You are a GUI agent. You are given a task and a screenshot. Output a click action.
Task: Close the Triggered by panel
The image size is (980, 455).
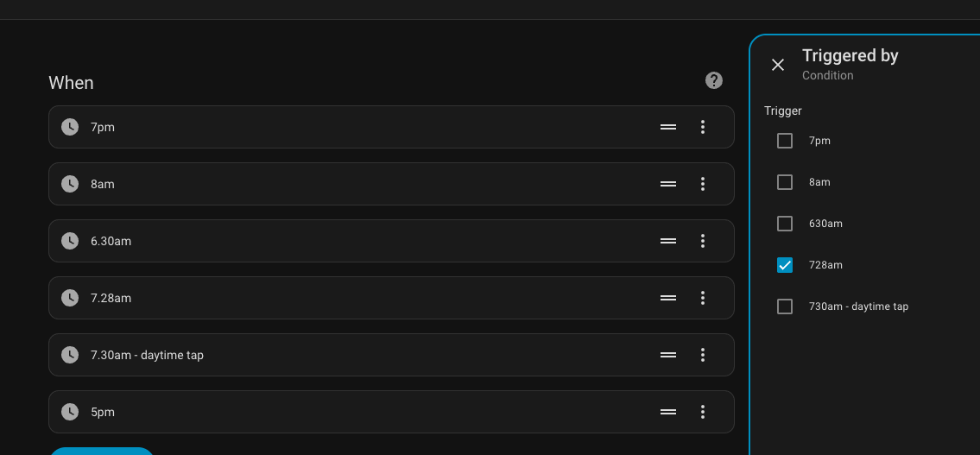(778, 65)
